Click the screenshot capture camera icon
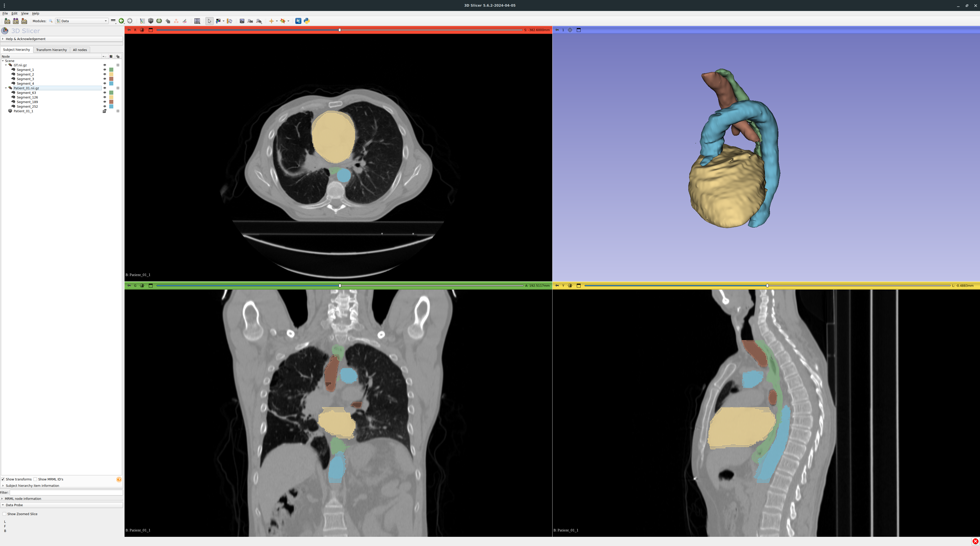 point(242,21)
